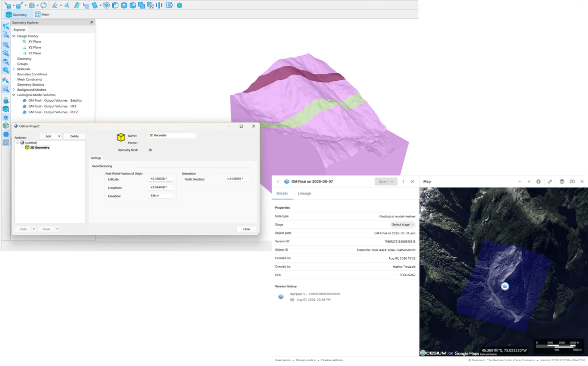Click the Undo button

tap(23, 229)
